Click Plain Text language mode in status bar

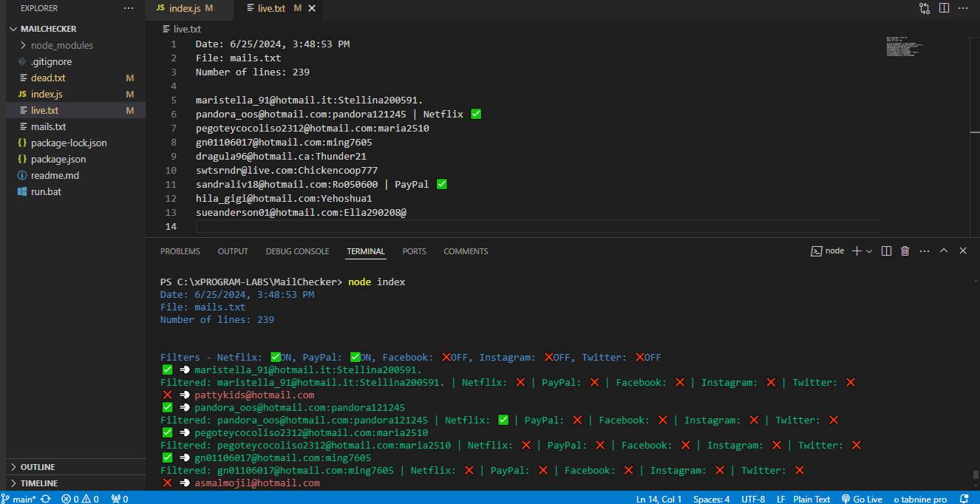click(811, 499)
